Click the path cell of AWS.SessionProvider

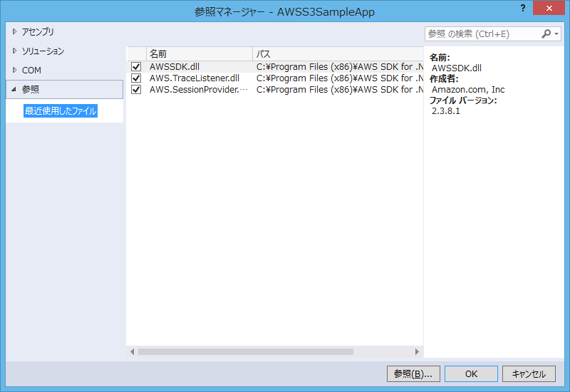[x=340, y=89]
